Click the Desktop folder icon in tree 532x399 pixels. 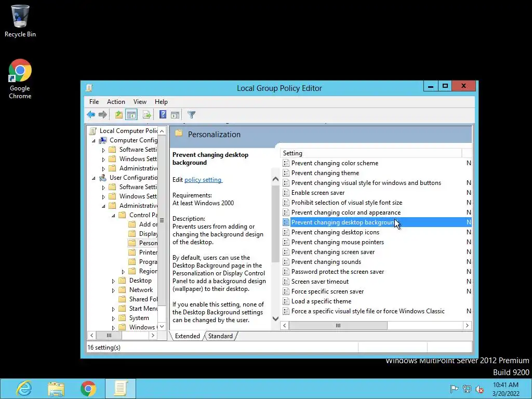pos(122,281)
